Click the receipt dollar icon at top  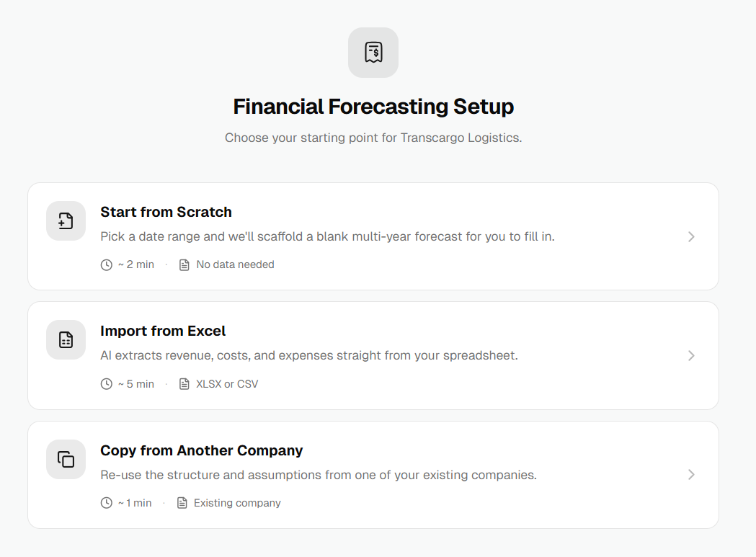[x=373, y=53]
